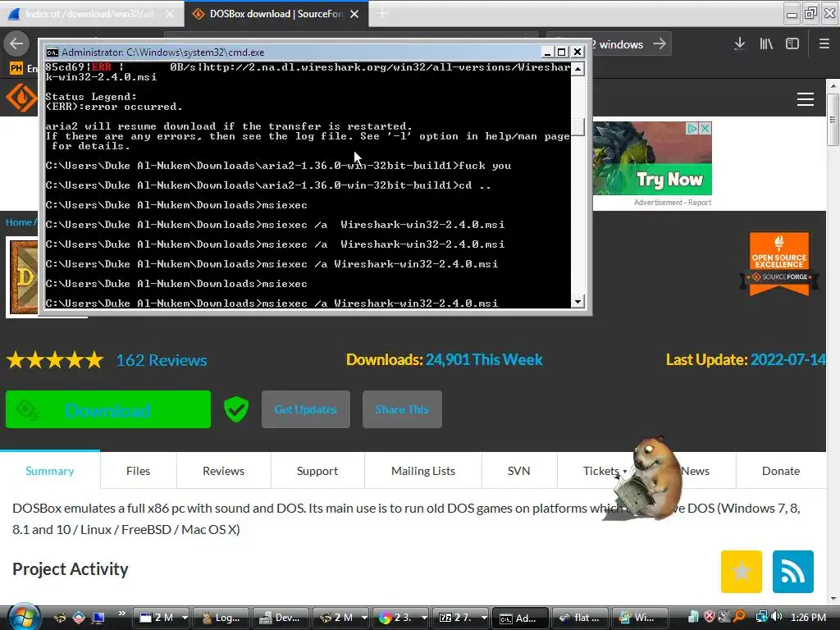The image size is (840, 630).
Task: Click the Firefox back arrow button
Action: click(16, 43)
